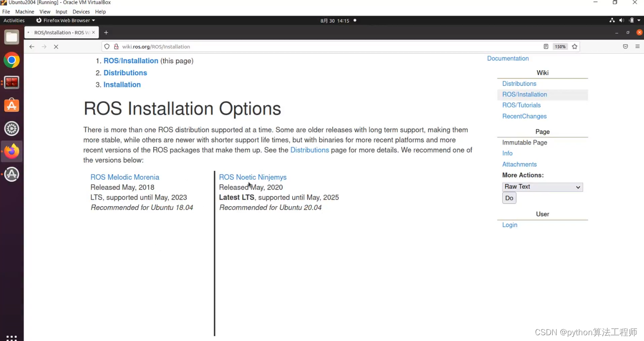Screen dimensions: 644x341
Task: Expand the Raw Text actions dropdown
Action: (542, 187)
